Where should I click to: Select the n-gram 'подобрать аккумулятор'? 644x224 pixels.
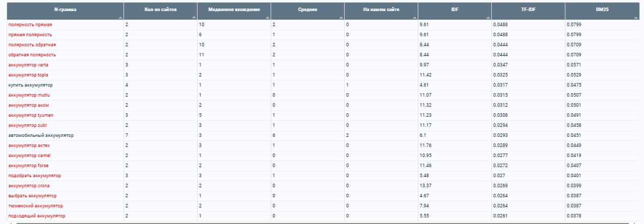click(x=34, y=176)
